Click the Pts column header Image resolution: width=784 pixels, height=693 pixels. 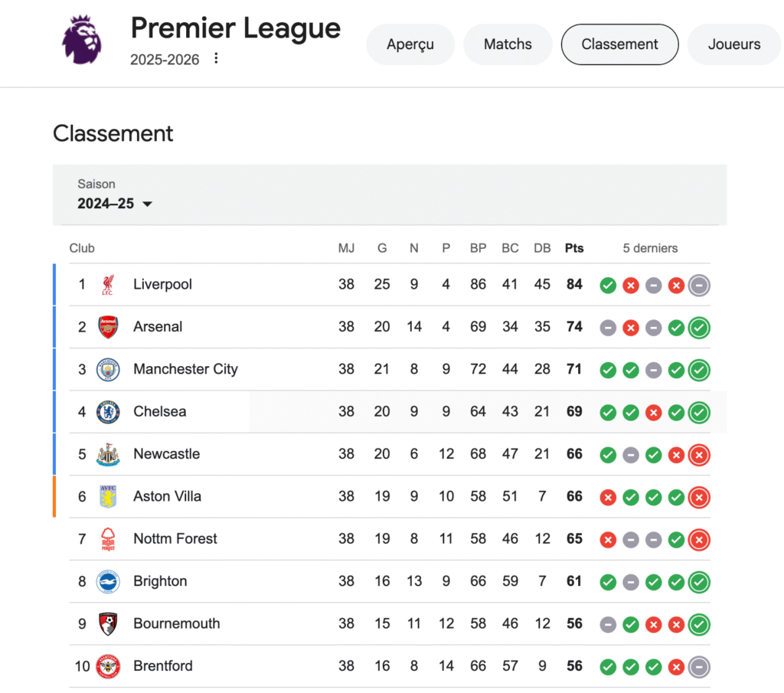coord(574,249)
